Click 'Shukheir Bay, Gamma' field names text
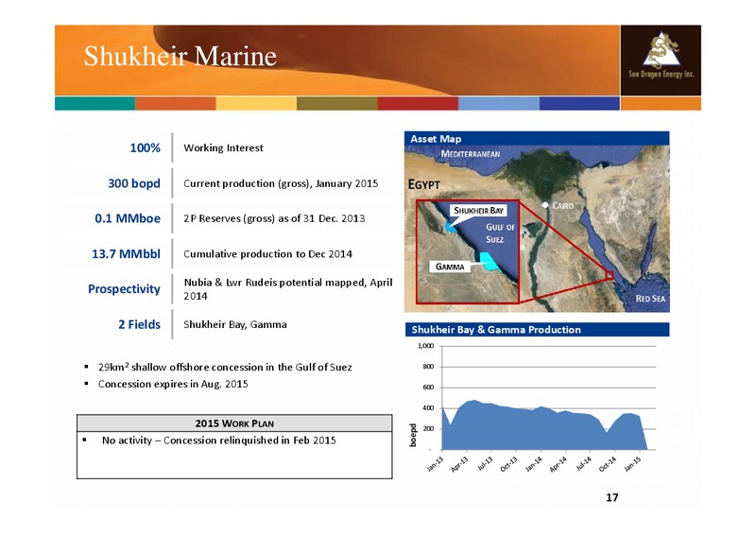Image resolution: width=756 pixels, height=535 pixels. [235, 324]
